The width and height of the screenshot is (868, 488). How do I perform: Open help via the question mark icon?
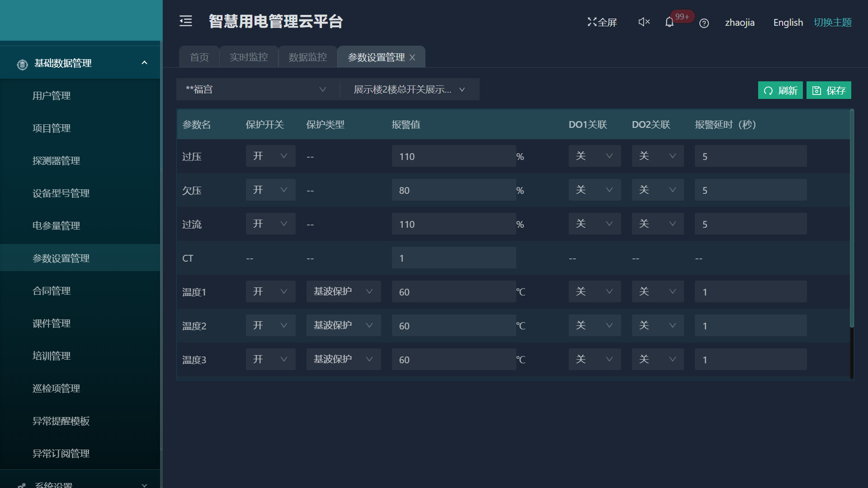[x=704, y=23]
